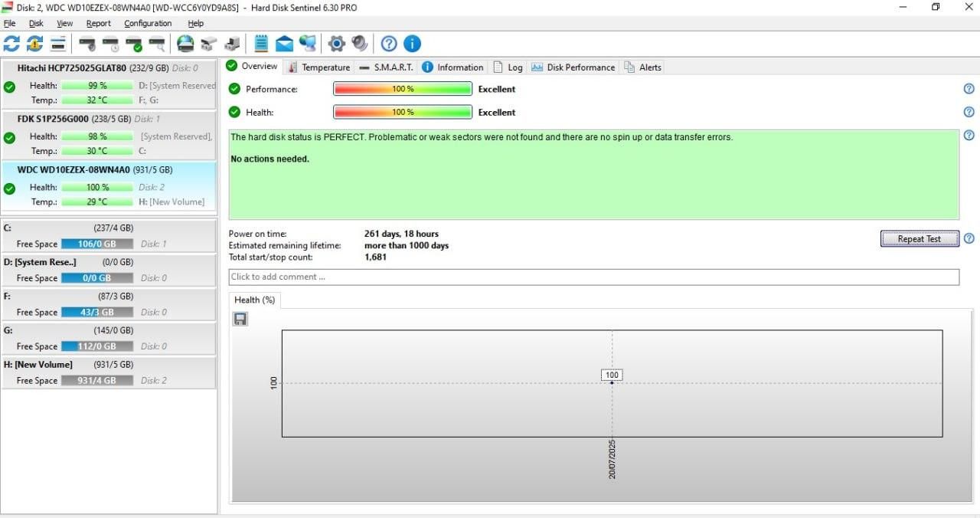Open the Alerts tab

643,67
